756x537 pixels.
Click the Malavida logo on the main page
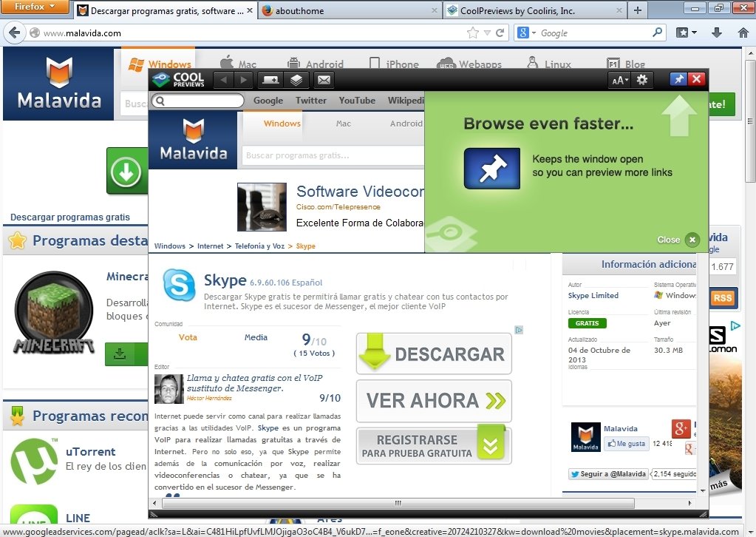coord(59,83)
